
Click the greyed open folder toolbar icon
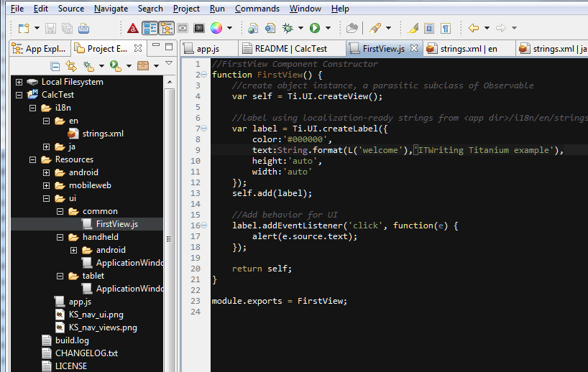(352, 28)
